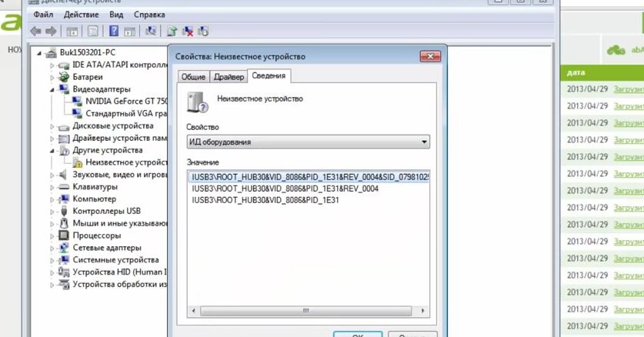This screenshot has height=337, width=644.
Task: Select NVIDIA GeForce GT device
Action: (126, 101)
